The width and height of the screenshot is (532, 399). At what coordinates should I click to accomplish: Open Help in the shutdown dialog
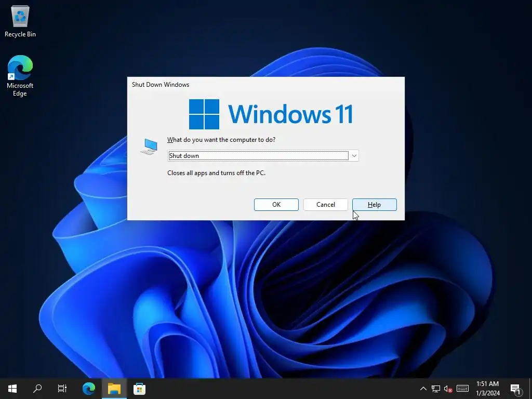(374, 205)
